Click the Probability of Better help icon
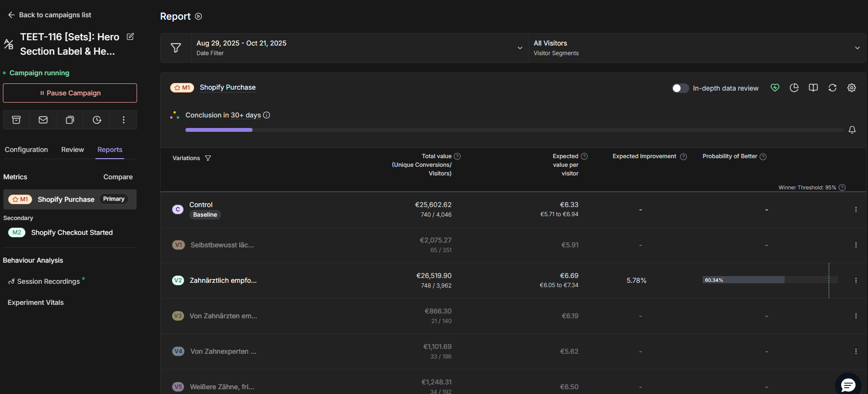868x394 pixels. click(x=763, y=157)
